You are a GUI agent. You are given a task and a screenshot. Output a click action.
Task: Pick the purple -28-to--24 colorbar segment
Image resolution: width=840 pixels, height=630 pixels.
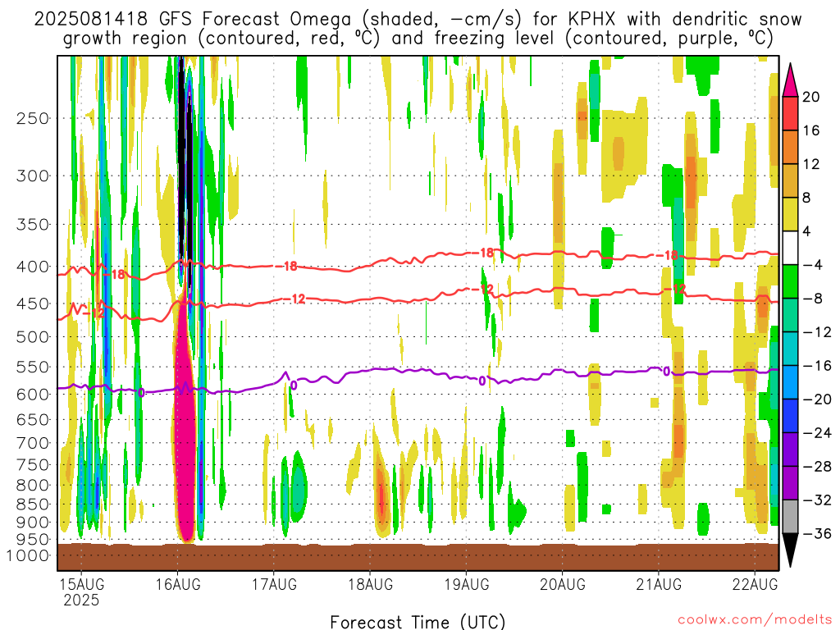point(790,450)
